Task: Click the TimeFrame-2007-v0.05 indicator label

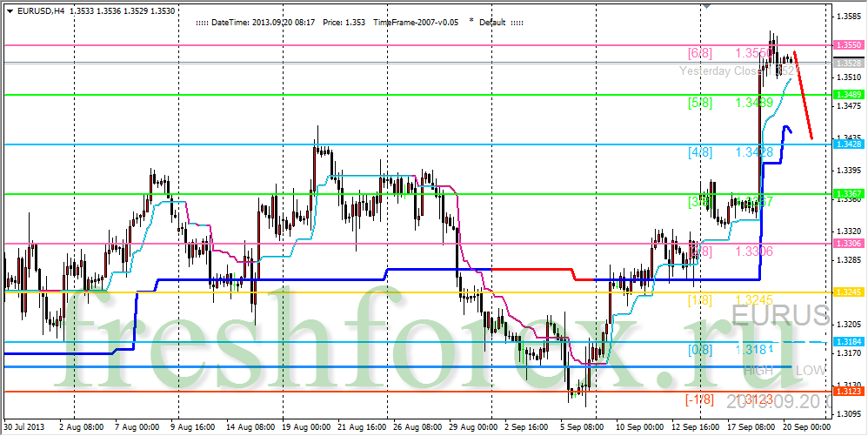Action: [x=416, y=23]
